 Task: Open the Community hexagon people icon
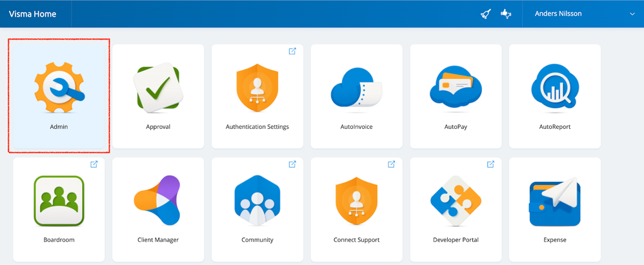257,201
